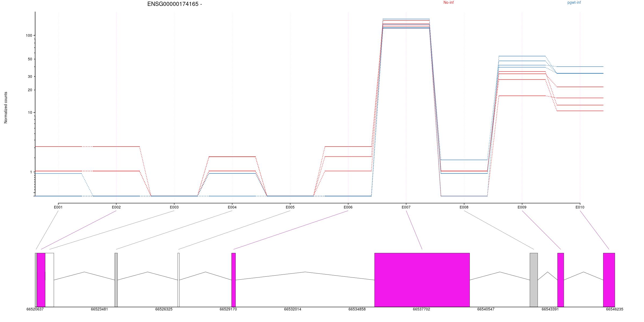
Task: Select the gray E004 exon box
Action: 116,280
